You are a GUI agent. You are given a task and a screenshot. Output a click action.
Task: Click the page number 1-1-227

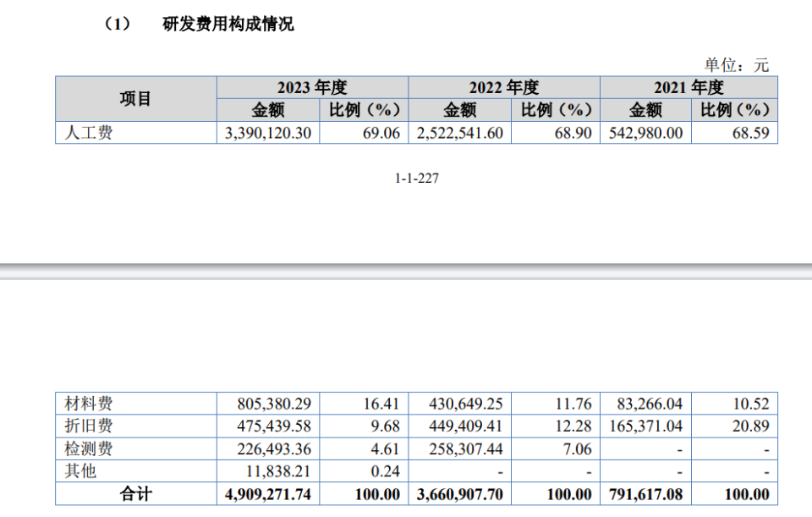tap(417, 179)
